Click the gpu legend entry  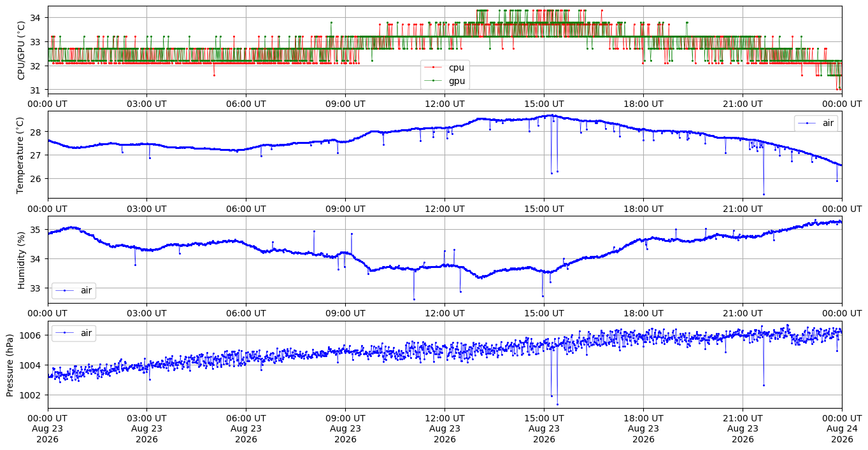tap(445, 81)
